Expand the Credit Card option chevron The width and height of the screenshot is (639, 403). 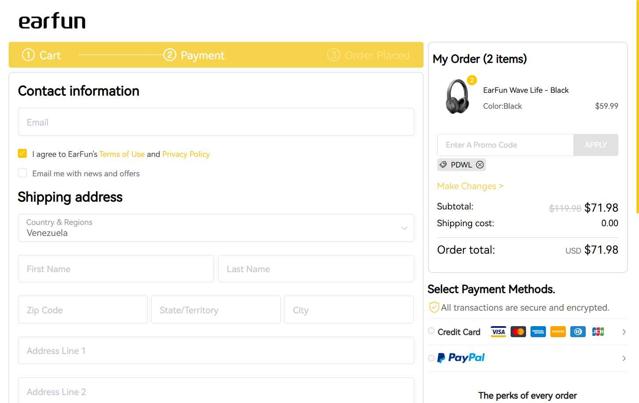[624, 332]
